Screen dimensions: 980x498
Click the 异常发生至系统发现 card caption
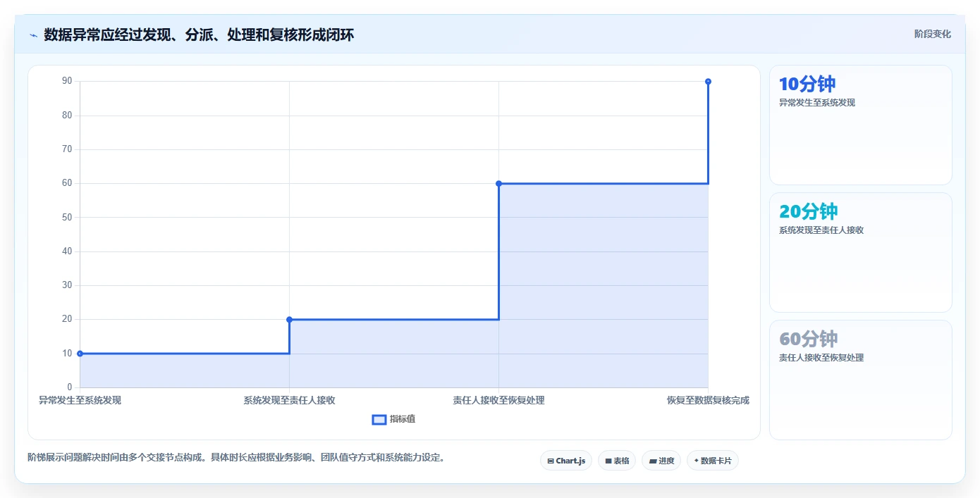[x=816, y=103]
